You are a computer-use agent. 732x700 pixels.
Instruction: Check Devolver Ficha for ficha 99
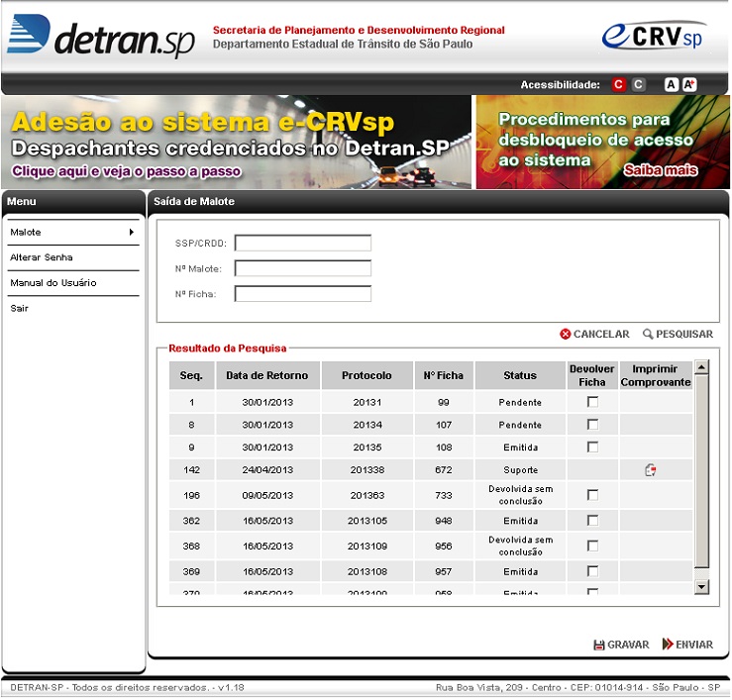[592, 402]
